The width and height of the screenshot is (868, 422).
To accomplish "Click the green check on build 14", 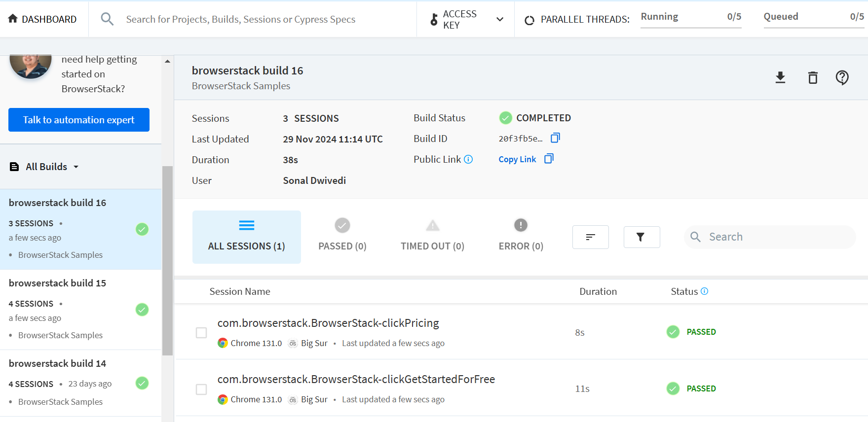I will (142, 383).
